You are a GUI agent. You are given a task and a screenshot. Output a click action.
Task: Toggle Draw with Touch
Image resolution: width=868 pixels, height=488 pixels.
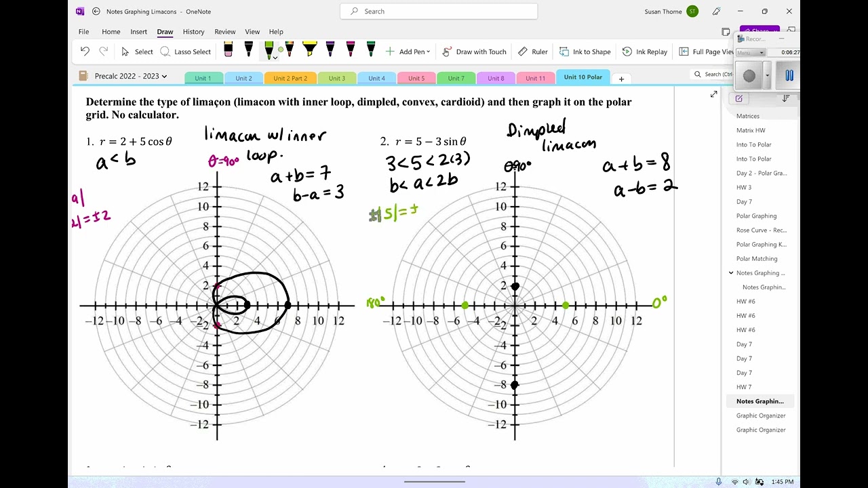pyautogui.click(x=474, y=52)
